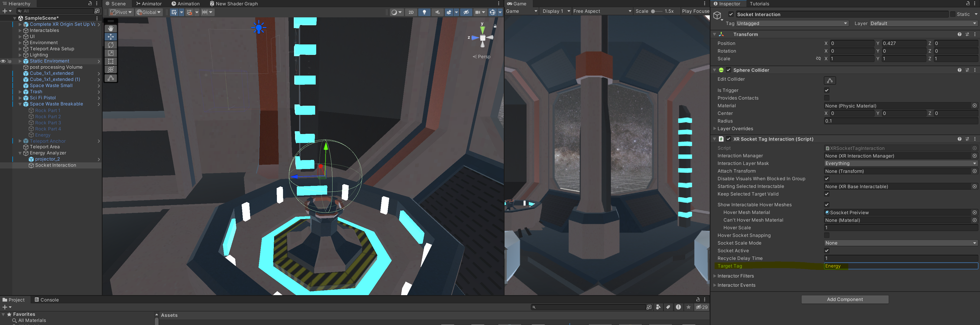Uncheck the Is Trigger checkbox
The width and height of the screenshot is (980, 325).
826,91
